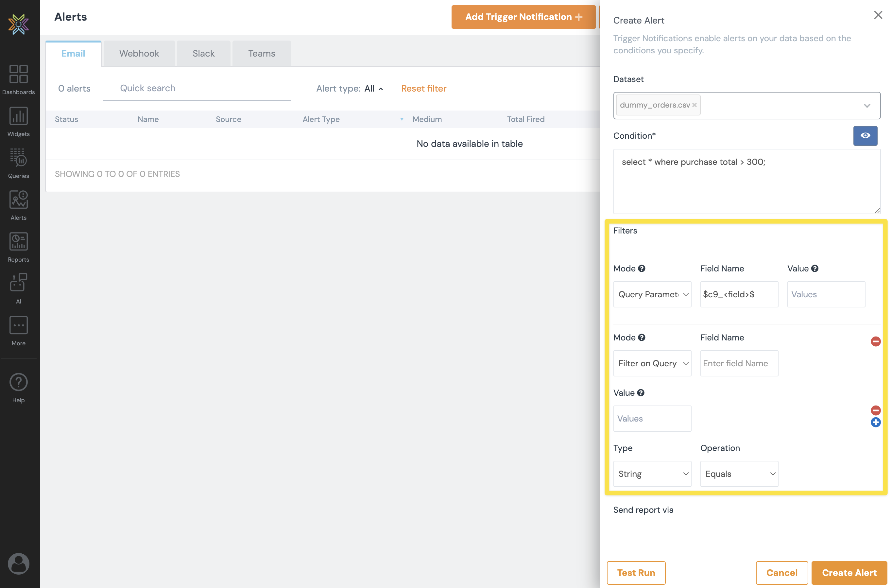Expand Alert type All filter
This screenshot has width=892, height=588.
point(373,89)
